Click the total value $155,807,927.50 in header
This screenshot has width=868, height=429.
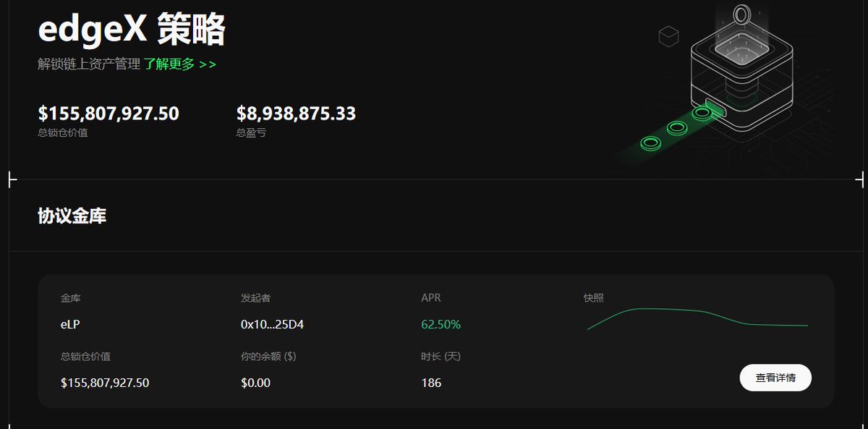pyautogui.click(x=109, y=114)
